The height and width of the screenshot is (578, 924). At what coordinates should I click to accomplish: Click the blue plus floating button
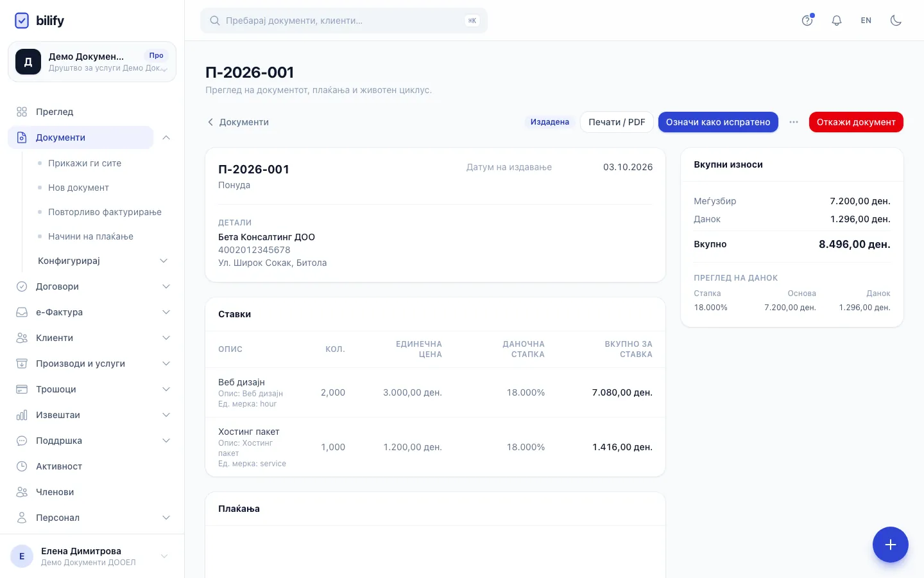coord(890,545)
